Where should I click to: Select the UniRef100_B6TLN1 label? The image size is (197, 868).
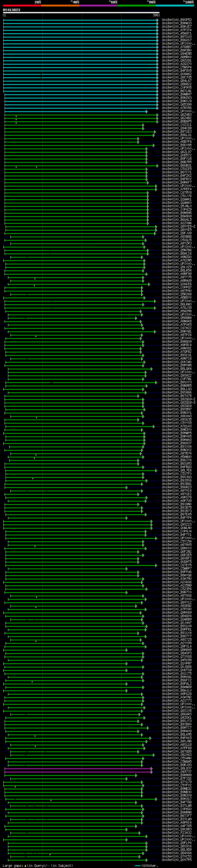click(177, 91)
